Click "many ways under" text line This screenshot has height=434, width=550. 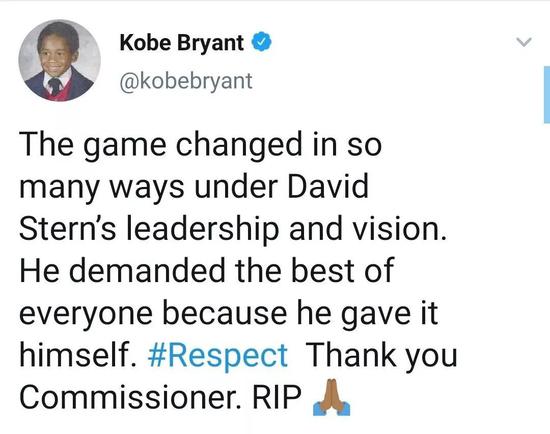[x=149, y=187]
